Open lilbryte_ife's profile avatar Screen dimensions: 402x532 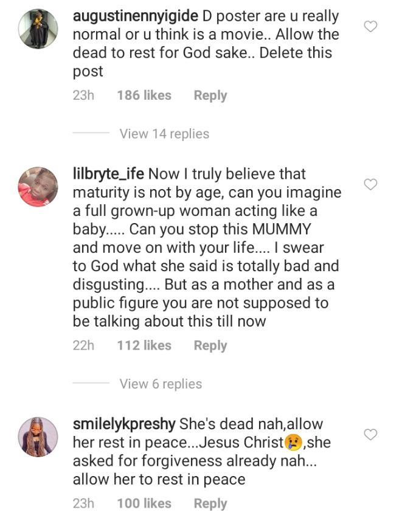point(38,187)
